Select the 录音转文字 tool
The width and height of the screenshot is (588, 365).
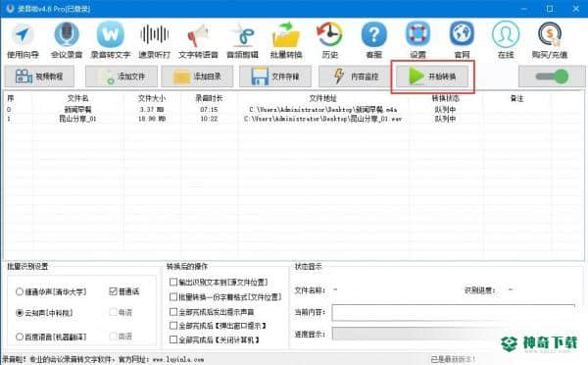point(110,40)
